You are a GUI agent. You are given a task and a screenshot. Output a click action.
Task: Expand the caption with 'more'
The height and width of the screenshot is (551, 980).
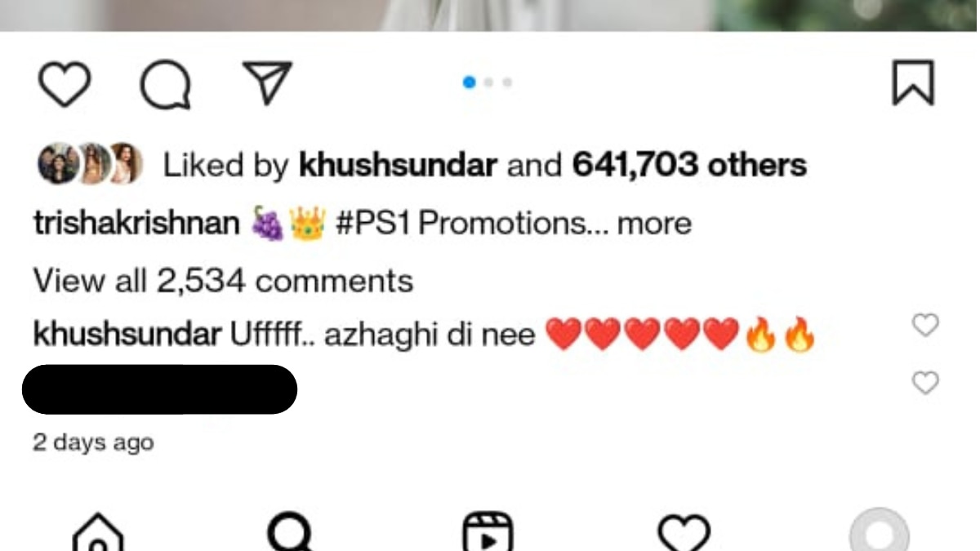[654, 223]
